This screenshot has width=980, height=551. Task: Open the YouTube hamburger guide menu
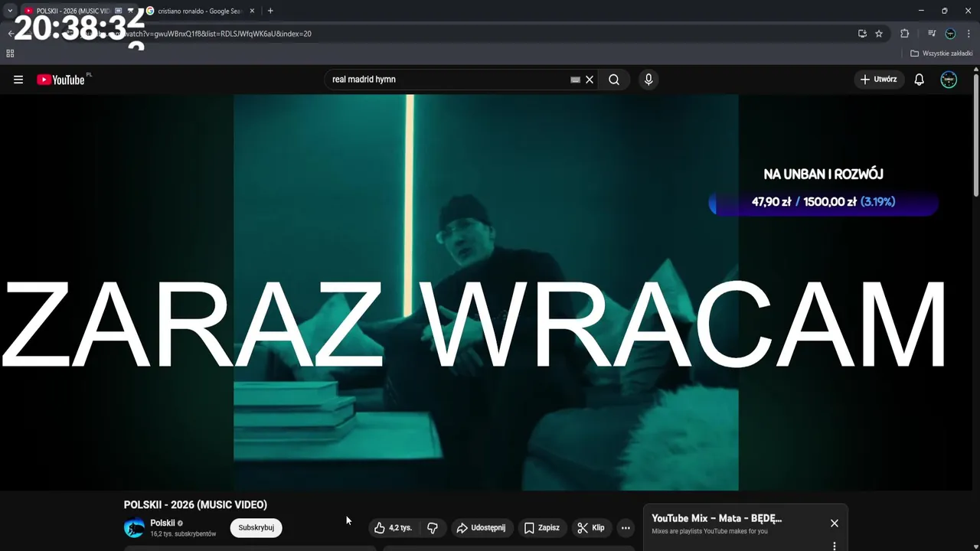18,80
